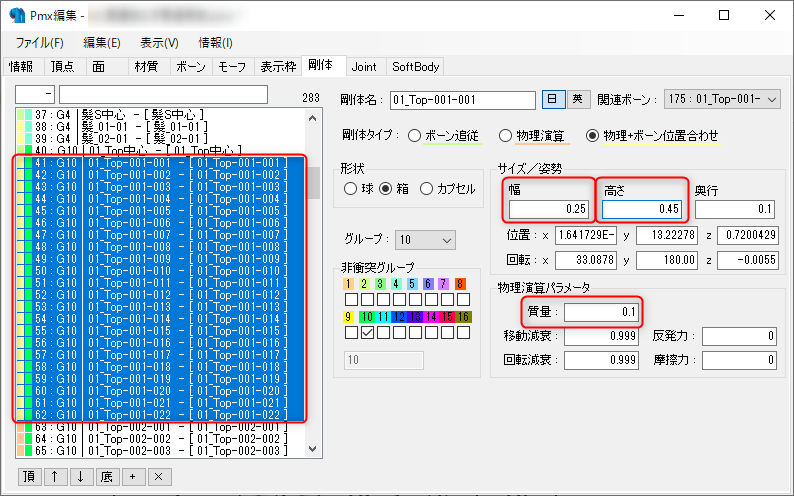Screen dimensions: 794x496
Task: Switch to the Joint tab
Action: coord(364,67)
